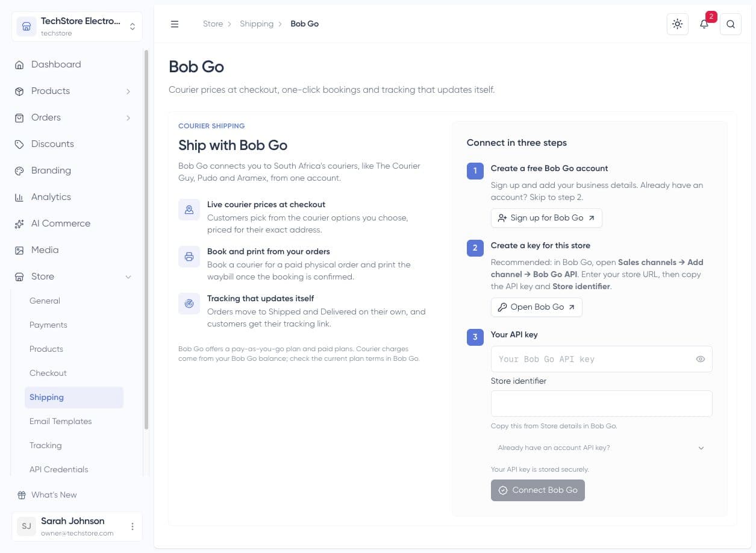Click the Branding palette icon
Image resolution: width=756 pixels, height=553 pixels.
[19, 170]
